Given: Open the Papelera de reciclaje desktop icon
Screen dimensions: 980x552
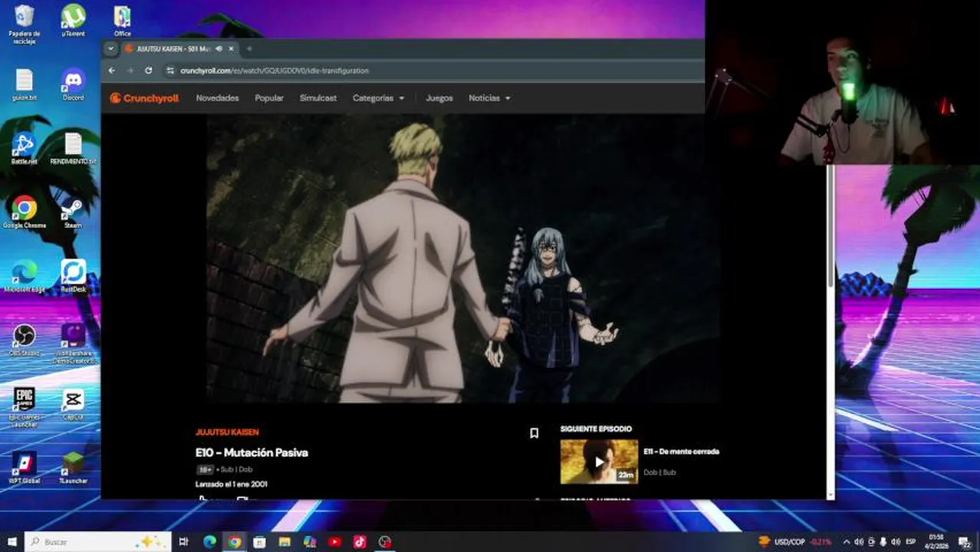Looking at the screenshot, I should pos(25,24).
